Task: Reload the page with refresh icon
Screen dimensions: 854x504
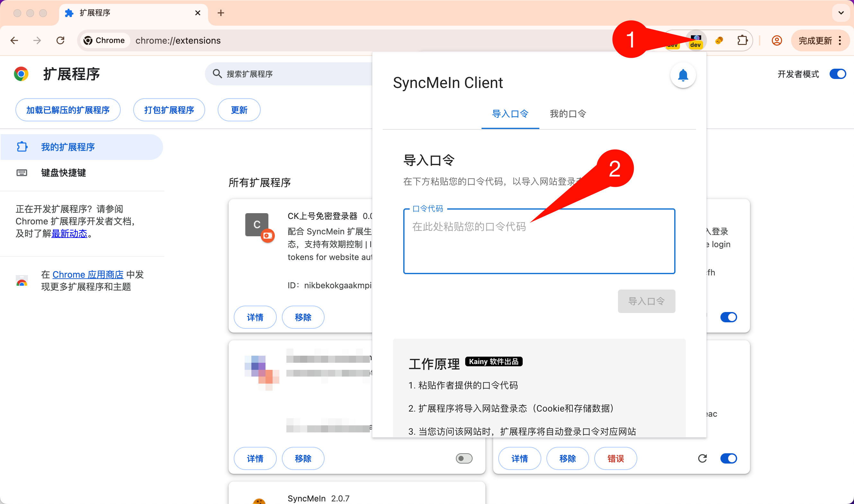Action: [x=60, y=40]
